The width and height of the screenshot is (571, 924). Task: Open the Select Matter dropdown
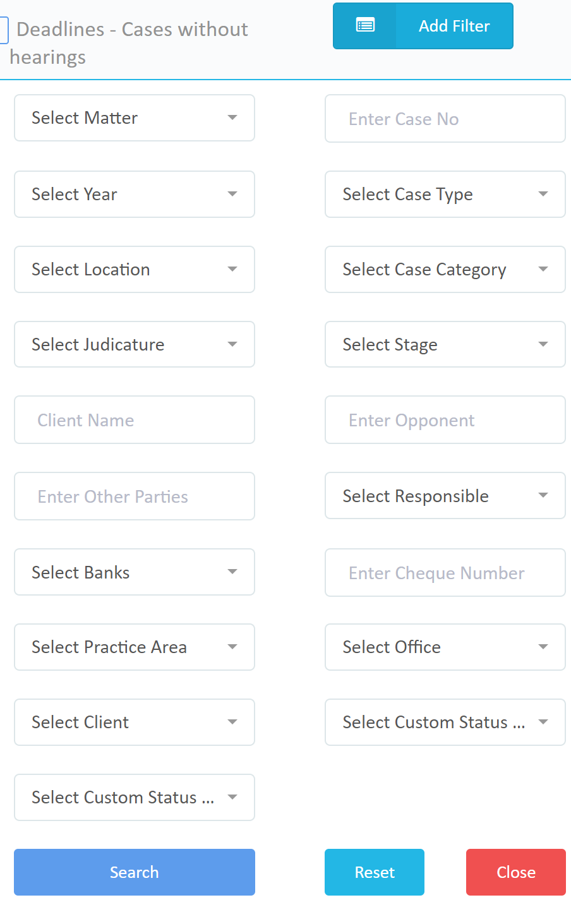134,118
